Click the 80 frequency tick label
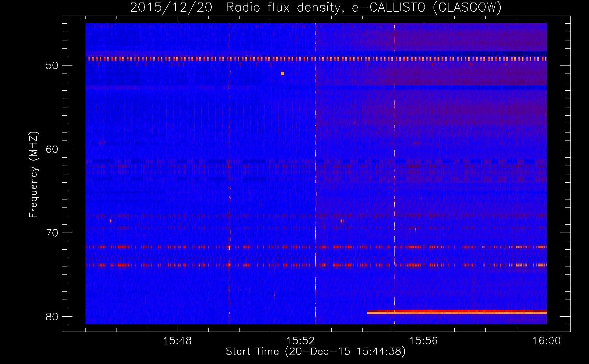 [x=52, y=316]
